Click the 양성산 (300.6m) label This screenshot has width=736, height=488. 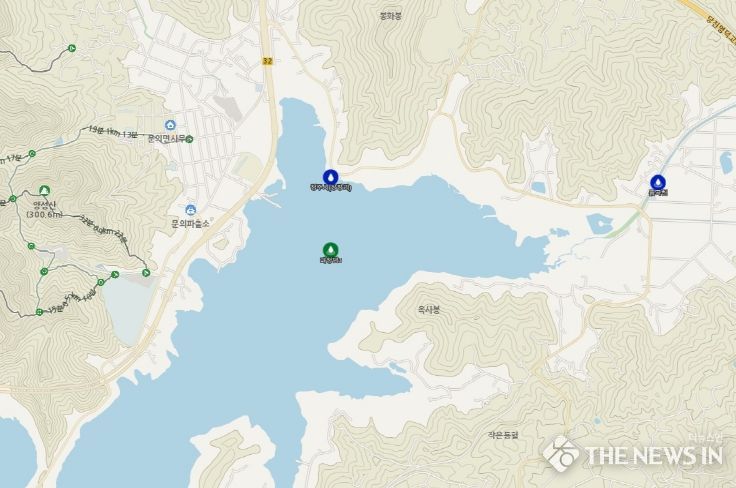point(45,210)
